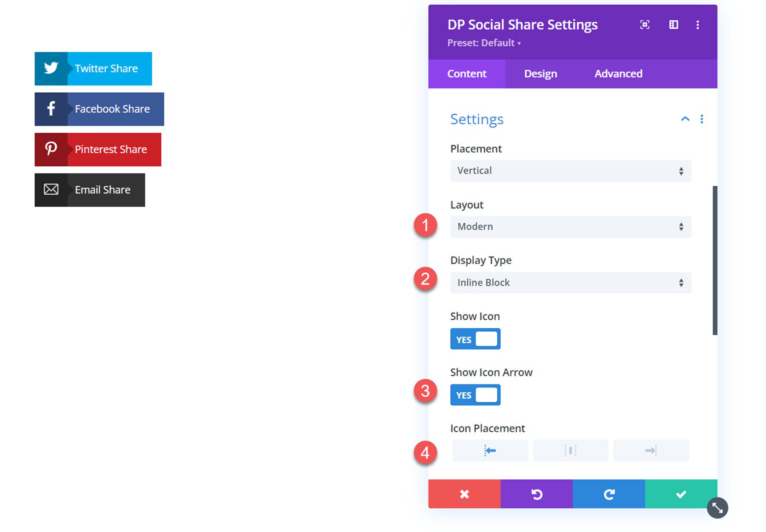Select the left icon placement option
Image resolution: width=766 pixels, height=532 pixels.
point(490,450)
